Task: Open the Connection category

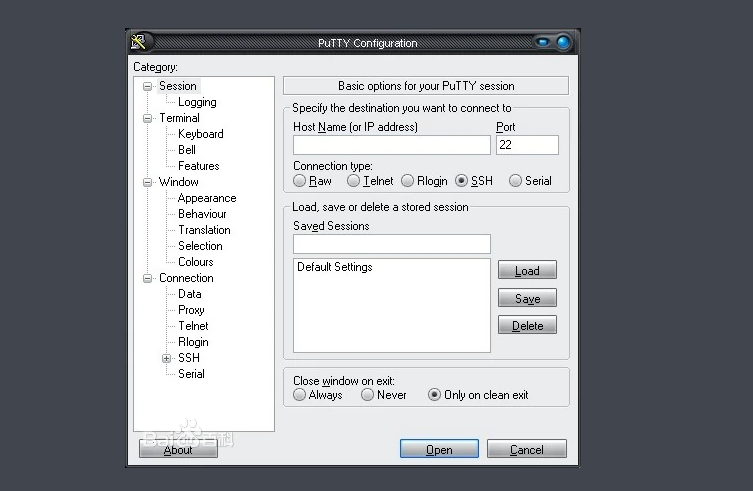Action: (186, 278)
